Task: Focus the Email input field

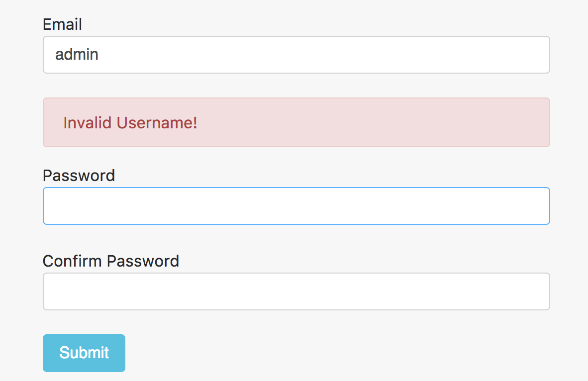Action: point(296,55)
